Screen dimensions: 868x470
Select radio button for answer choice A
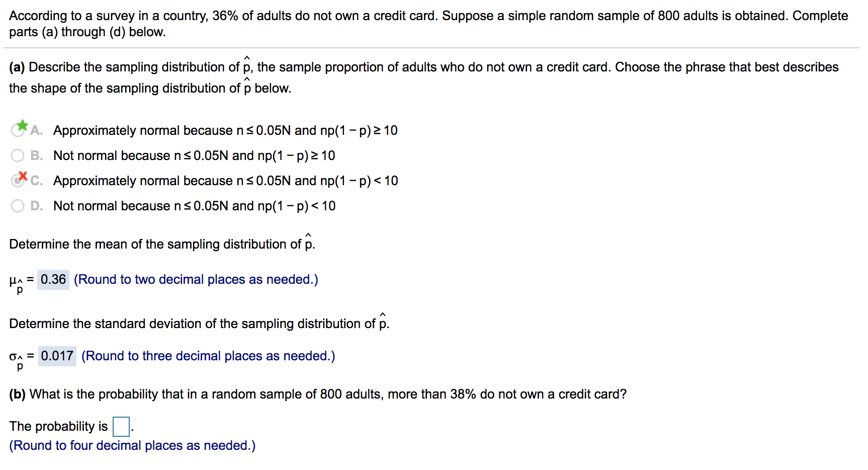tap(16, 130)
